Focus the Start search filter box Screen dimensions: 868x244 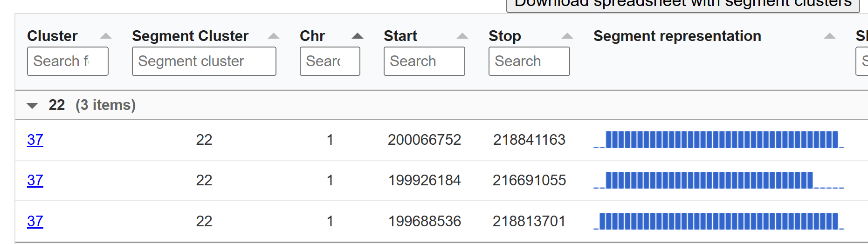pyautogui.click(x=424, y=61)
